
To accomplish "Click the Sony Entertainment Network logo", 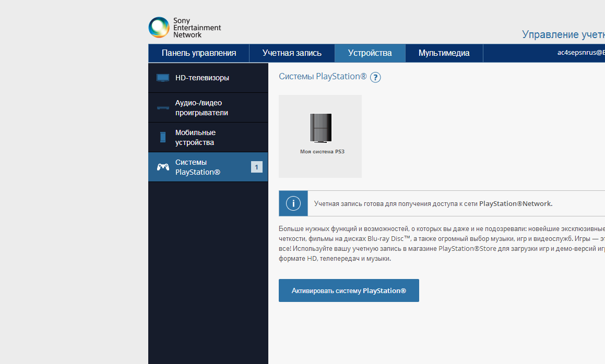I will click(185, 27).
